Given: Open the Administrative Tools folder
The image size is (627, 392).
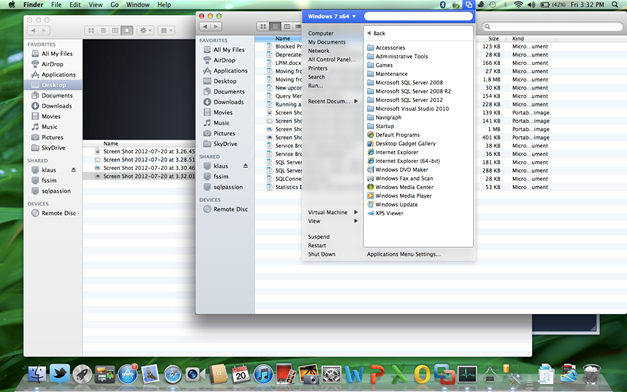Looking at the screenshot, I should pyautogui.click(x=397, y=56).
